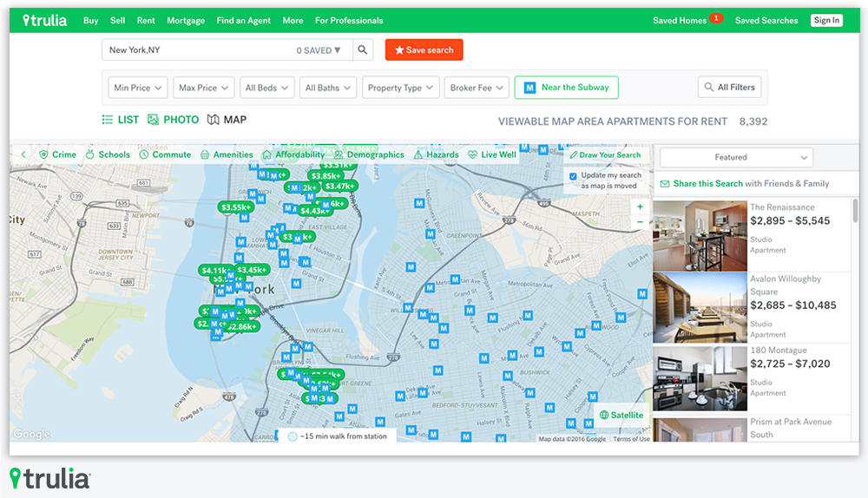Viewport: 868px width, 498px height.
Task: Expand the 0 SAVED dropdown
Action: click(319, 50)
